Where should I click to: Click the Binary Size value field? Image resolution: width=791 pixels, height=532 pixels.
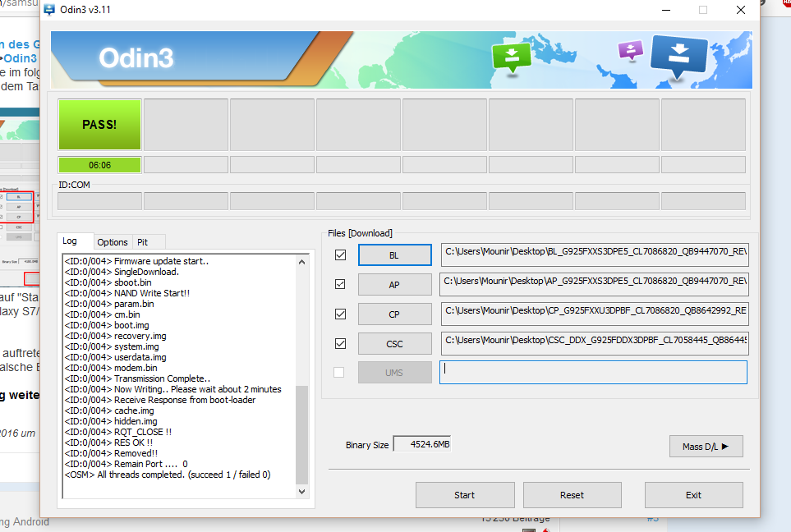pyautogui.click(x=422, y=444)
